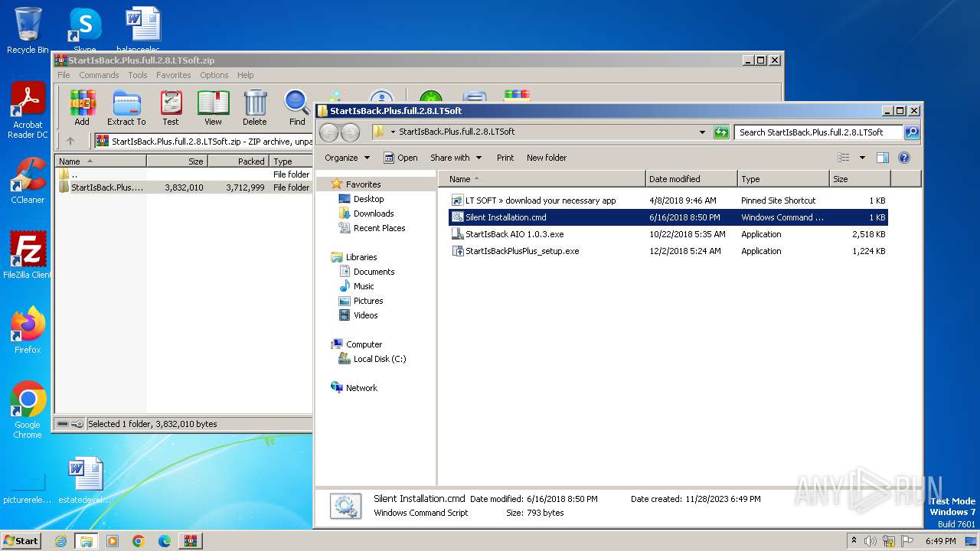Select the Acrobat Reader DC desktop icon
This screenshot has width=980, height=551.
pyautogui.click(x=28, y=111)
